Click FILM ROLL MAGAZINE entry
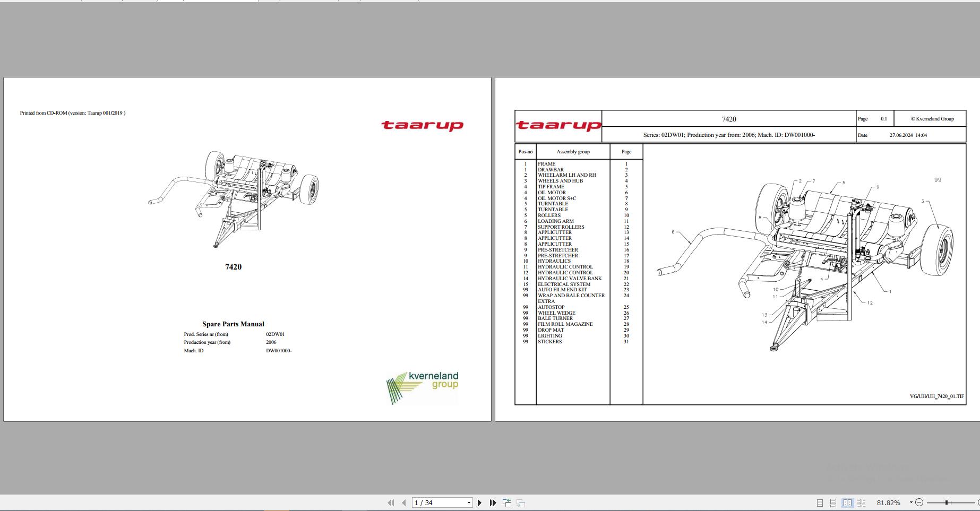This screenshot has height=511, width=980. pos(565,324)
